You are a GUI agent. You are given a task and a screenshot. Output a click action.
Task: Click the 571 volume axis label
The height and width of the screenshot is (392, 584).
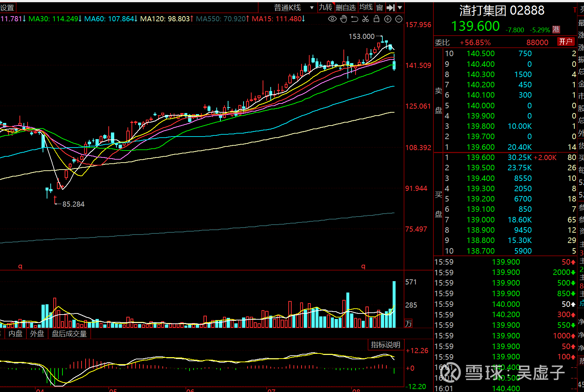[411, 282]
